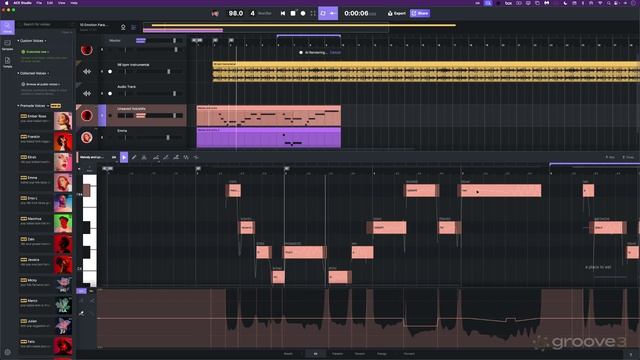This screenshot has height=360, width=640.
Task: Select the pencil draw tool
Action: [x=134, y=157]
